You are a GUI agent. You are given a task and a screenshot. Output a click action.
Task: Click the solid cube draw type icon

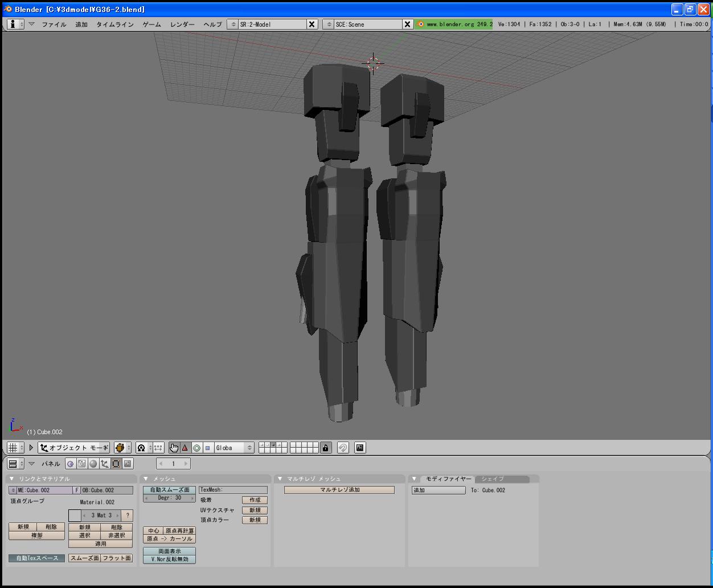(x=120, y=448)
